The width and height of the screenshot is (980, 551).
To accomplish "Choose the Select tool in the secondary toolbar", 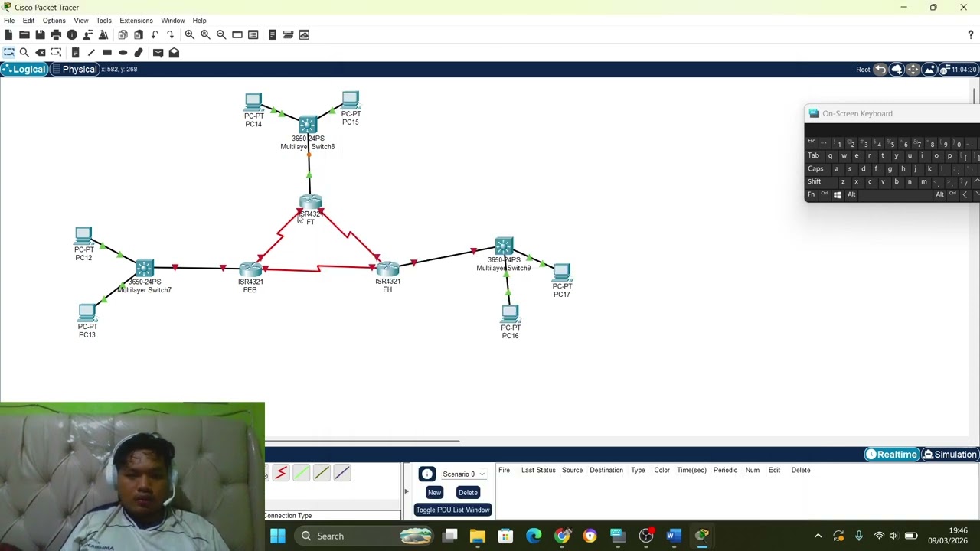I will (x=8, y=52).
